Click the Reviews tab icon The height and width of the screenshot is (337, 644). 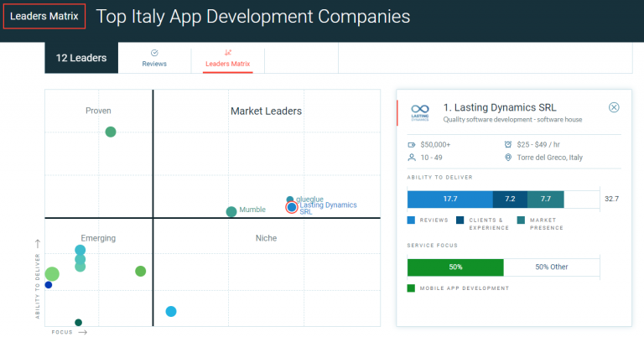pyautogui.click(x=154, y=53)
